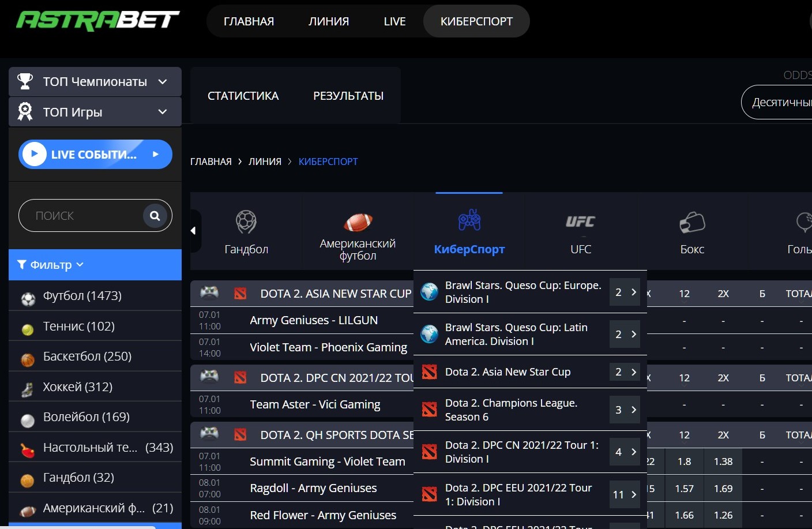This screenshot has height=529, width=812.
Task: Open Dota 2. Champions League Season 6
Action: click(x=530, y=410)
